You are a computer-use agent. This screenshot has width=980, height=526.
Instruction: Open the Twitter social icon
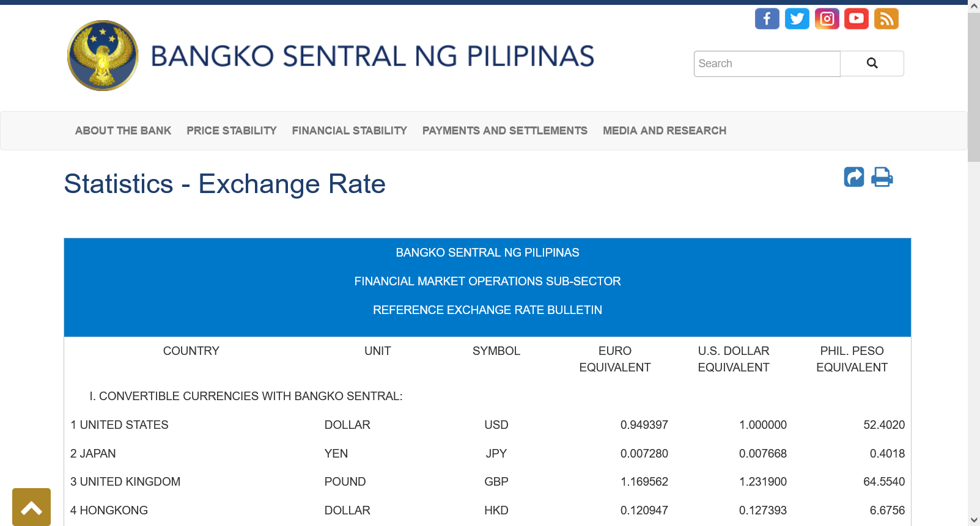coord(797,19)
